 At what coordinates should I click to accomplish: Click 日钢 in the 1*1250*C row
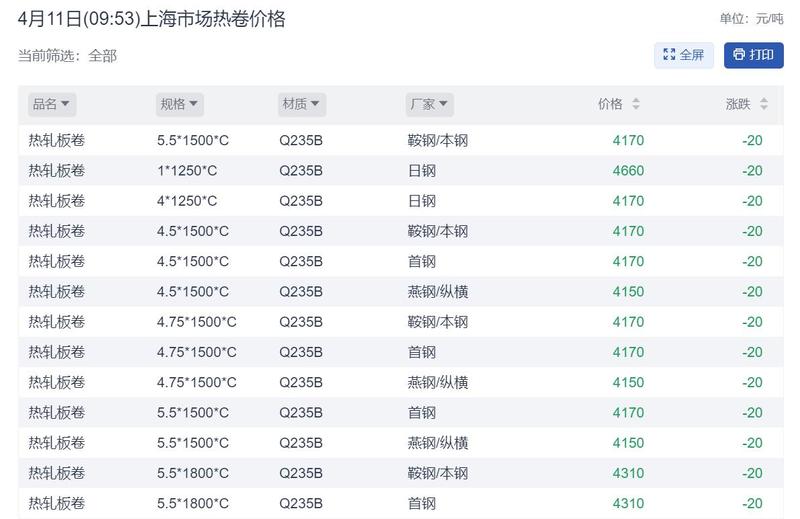421,170
